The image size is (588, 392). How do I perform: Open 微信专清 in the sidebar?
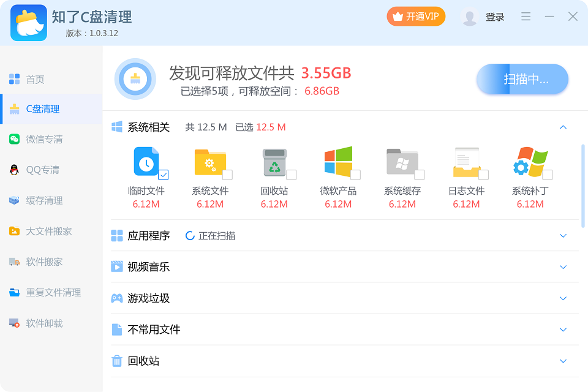pos(51,139)
